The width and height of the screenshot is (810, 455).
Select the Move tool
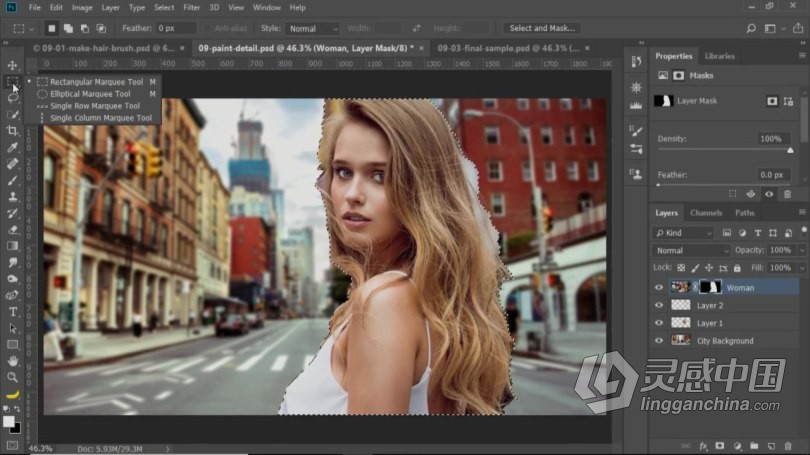(12, 66)
